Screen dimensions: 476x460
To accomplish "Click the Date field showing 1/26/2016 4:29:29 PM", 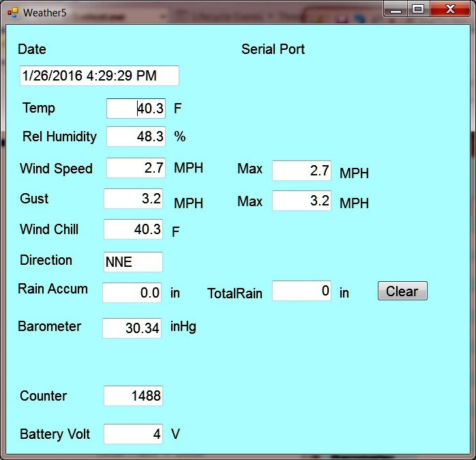I will [x=100, y=76].
